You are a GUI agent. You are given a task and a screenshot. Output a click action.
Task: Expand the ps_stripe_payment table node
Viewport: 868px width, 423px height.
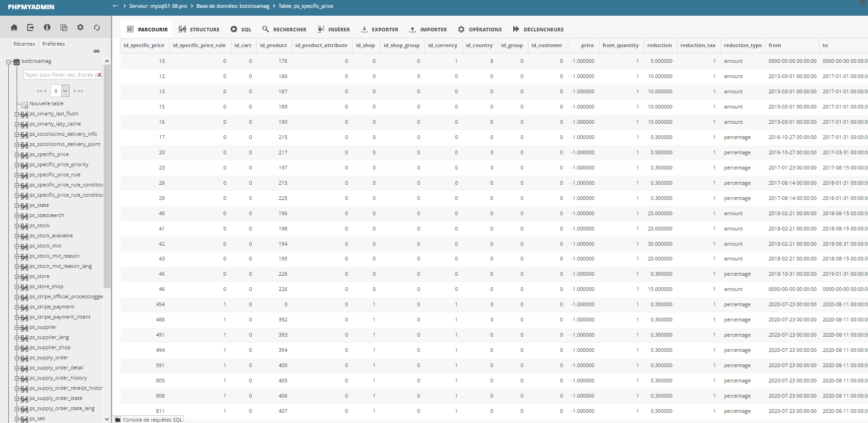[x=17, y=307]
